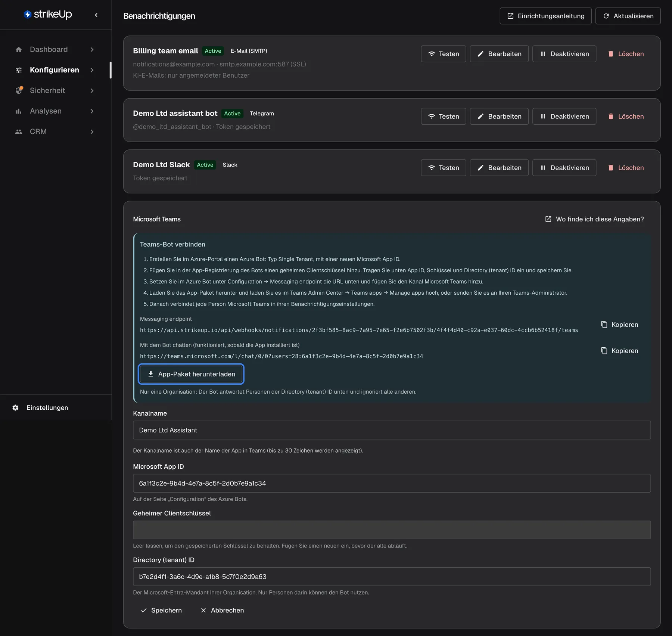Test the Billing team email channel
The image size is (672, 636).
(x=443, y=54)
